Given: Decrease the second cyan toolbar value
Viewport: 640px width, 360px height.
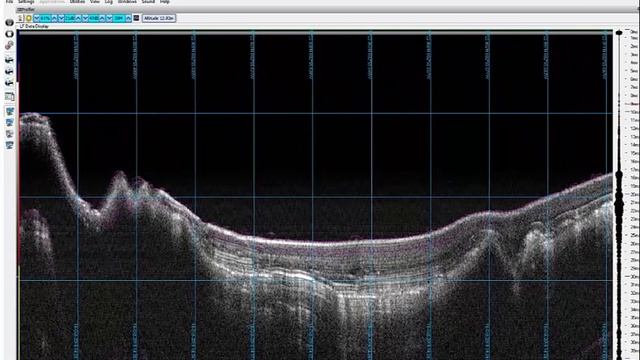Looking at the screenshot, I should (x=61, y=18).
